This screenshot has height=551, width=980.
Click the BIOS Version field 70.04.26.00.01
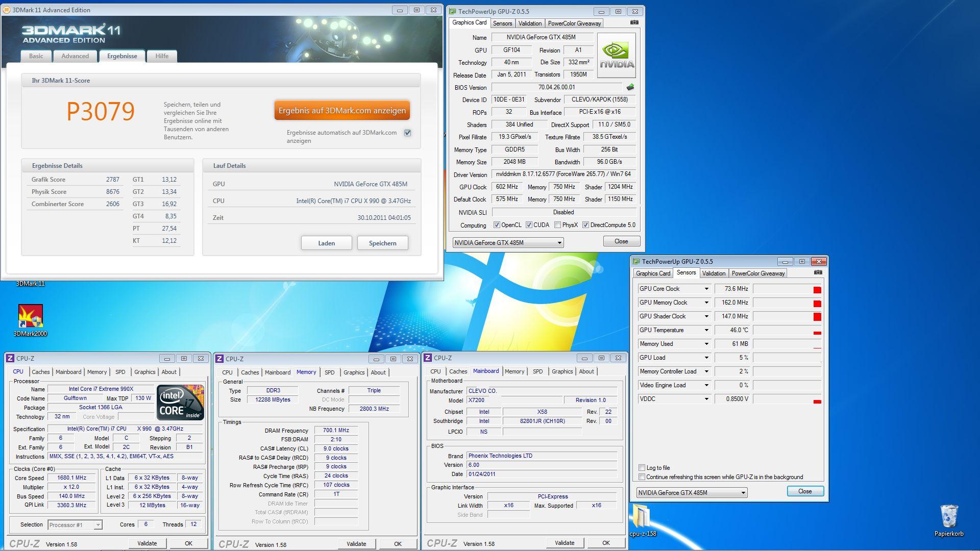click(557, 87)
